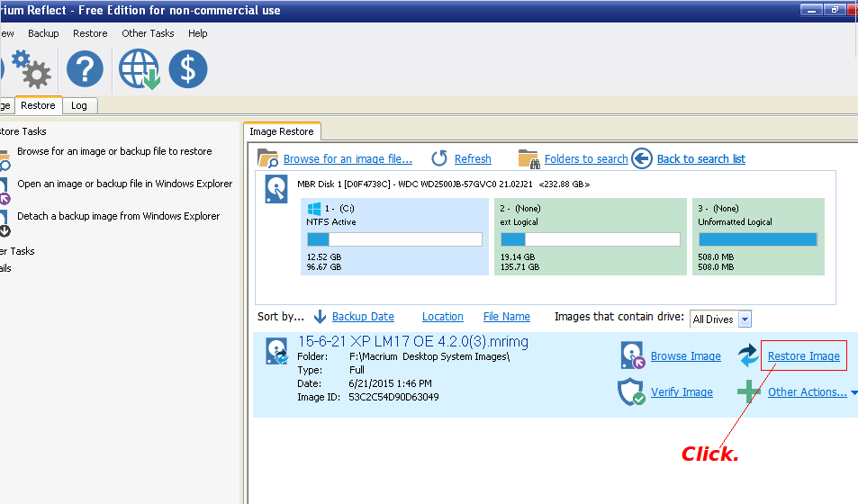Click the Restore Image link
This screenshot has height=504, width=858.
coord(803,356)
